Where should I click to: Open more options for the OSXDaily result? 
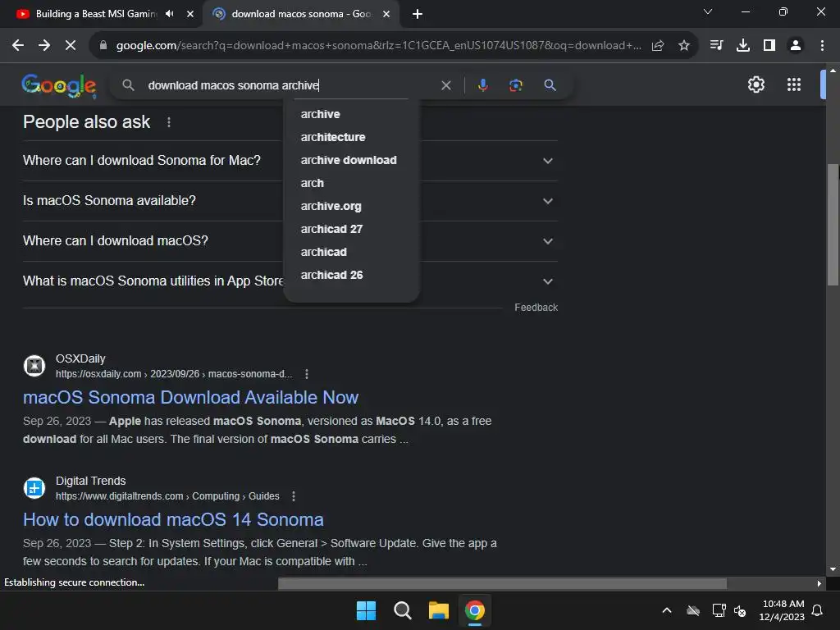(307, 374)
